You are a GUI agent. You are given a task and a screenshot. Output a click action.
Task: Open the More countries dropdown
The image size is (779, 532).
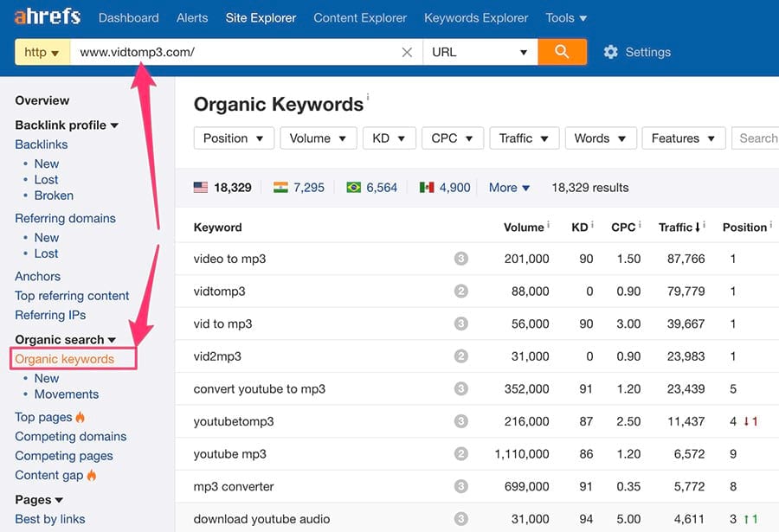click(509, 187)
